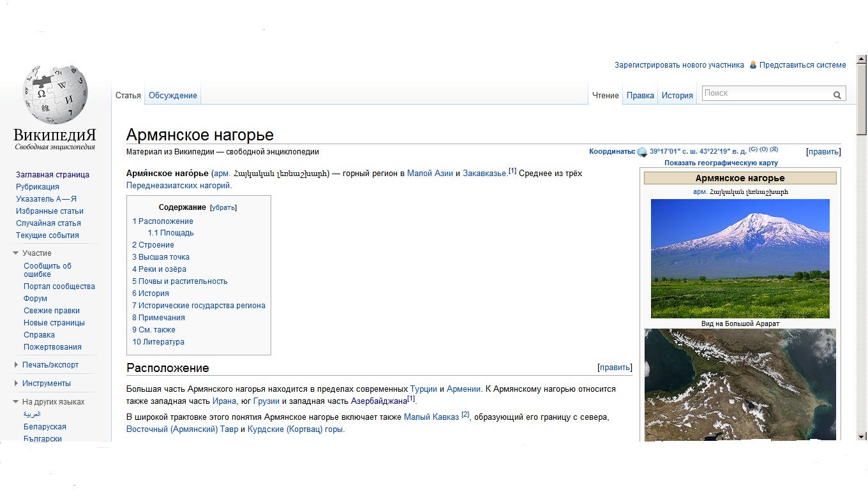Open the Правка tab
Screen dimensions: 868x490
[x=640, y=96]
